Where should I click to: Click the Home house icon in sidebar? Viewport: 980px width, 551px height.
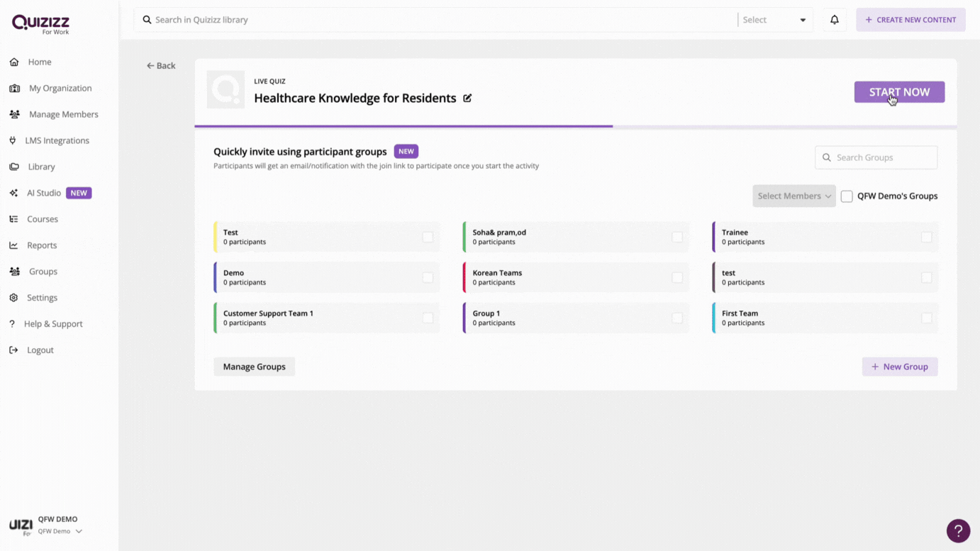tap(14, 62)
